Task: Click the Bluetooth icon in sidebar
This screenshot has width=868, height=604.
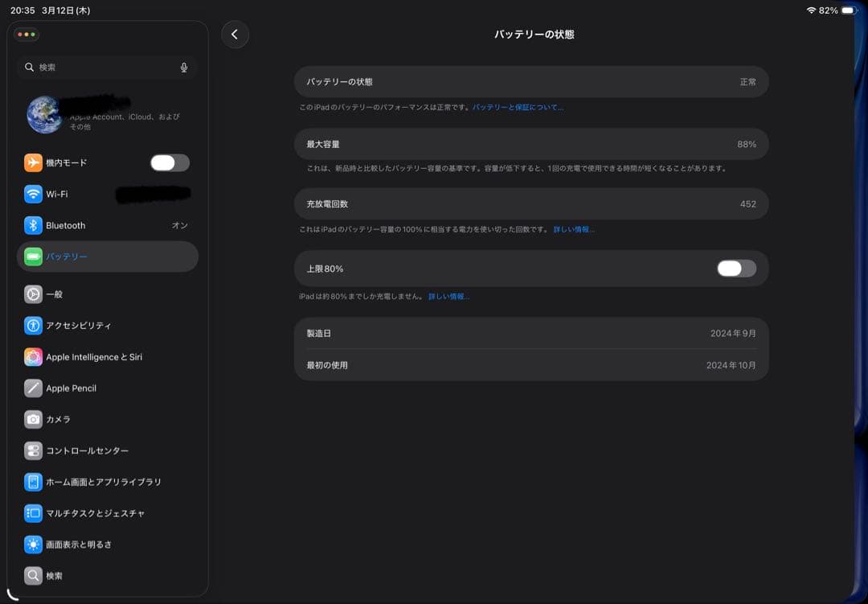Action: tap(33, 225)
